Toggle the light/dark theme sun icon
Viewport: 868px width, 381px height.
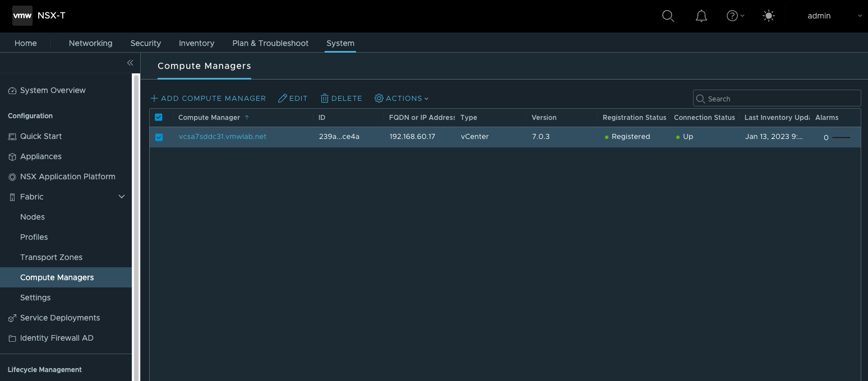(769, 16)
